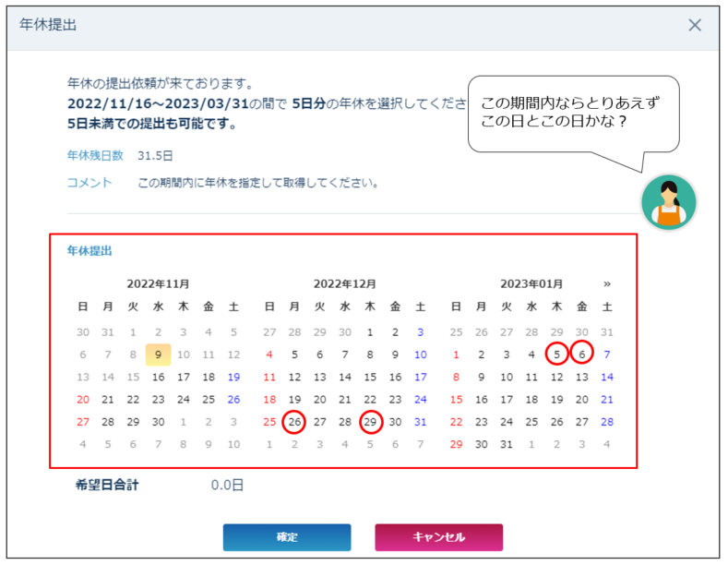Select January 20, 2023
Viewport: 728px width, 565px height.
pyautogui.click(x=581, y=400)
